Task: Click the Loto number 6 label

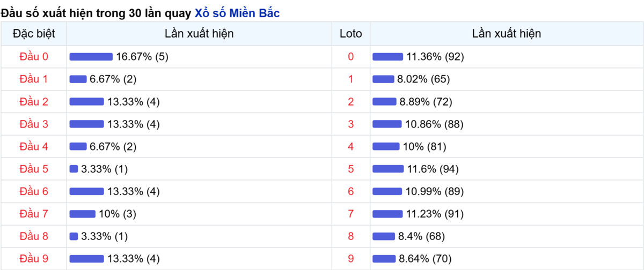Action: [351, 192]
